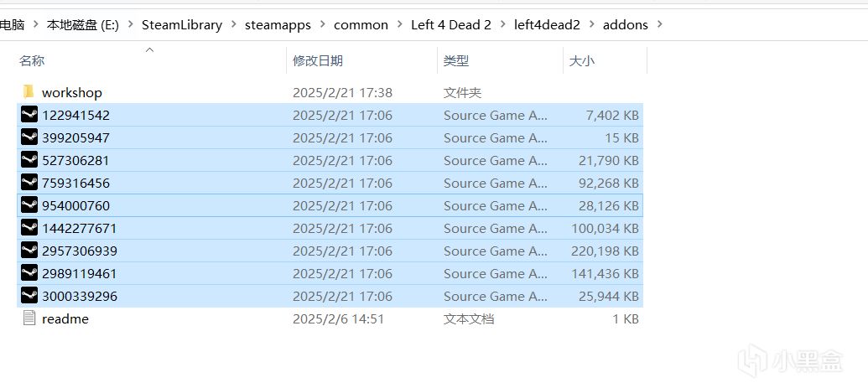
Task: Open the chevron dropdown after steamapps
Action: point(322,24)
